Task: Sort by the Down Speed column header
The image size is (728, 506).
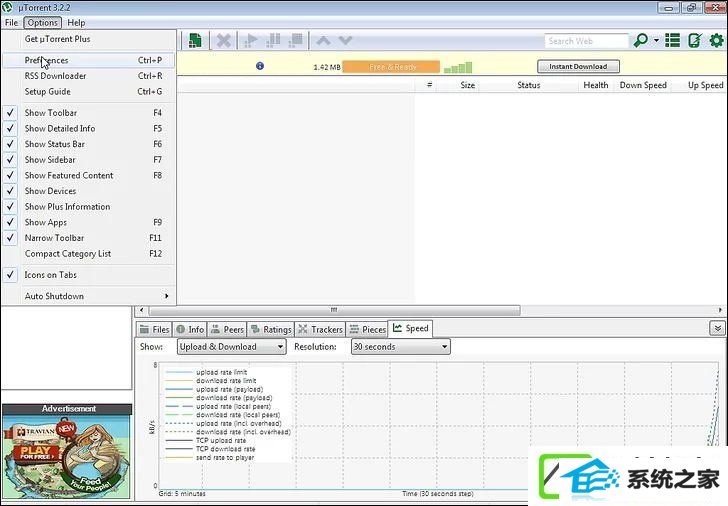Action: coord(643,85)
